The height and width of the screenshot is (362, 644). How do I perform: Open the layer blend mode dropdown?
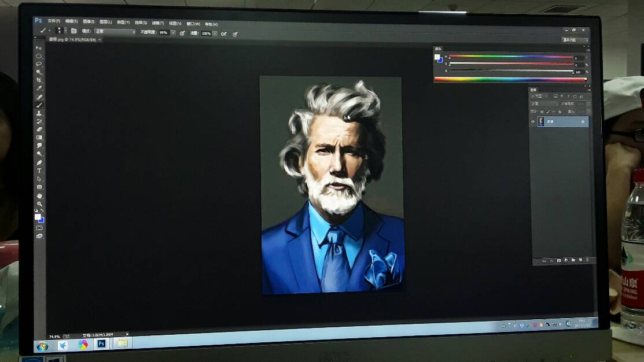coord(544,104)
